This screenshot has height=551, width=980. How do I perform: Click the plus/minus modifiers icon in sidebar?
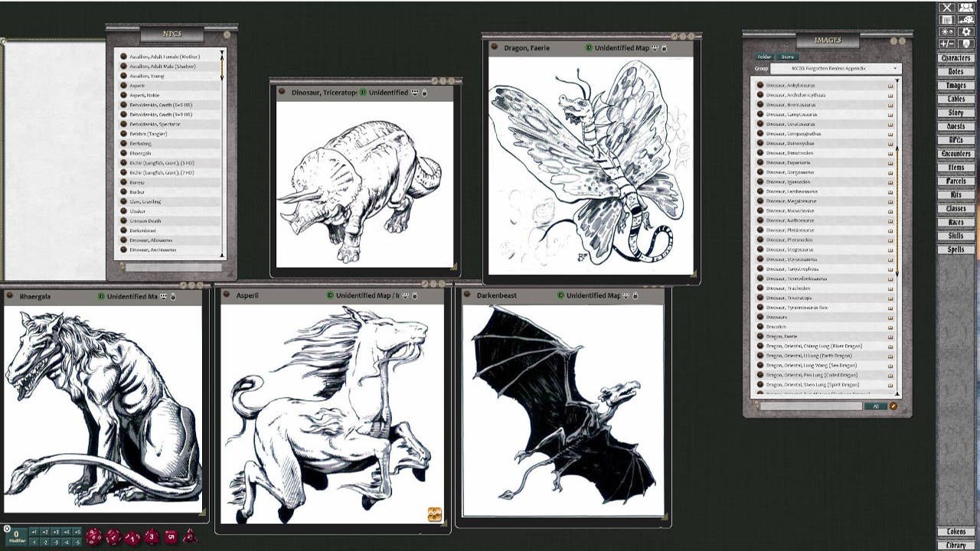pos(947,44)
